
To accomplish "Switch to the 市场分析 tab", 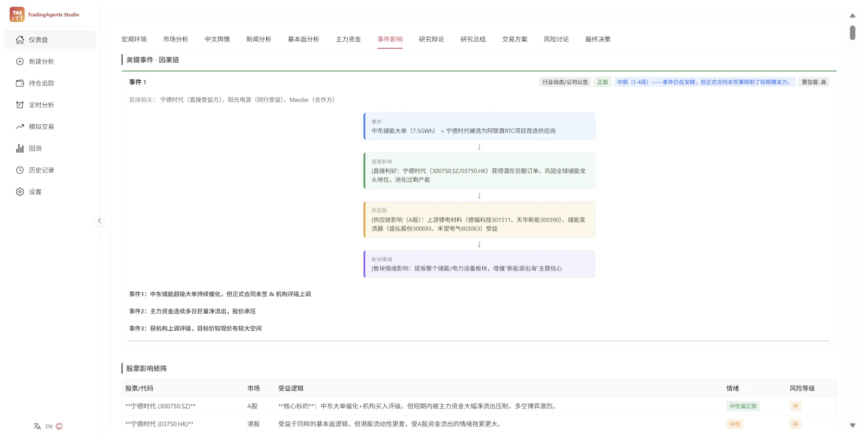I will coord(176,39).
